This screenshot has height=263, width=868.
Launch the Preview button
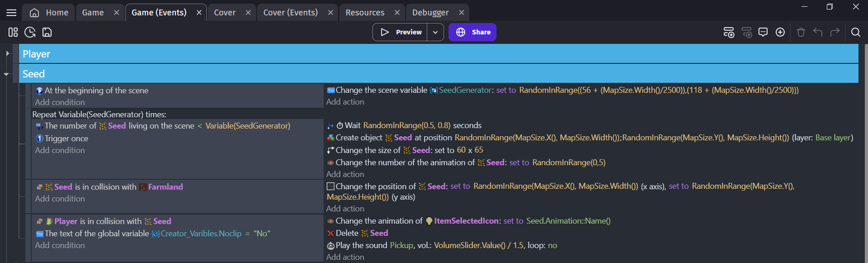pos(400,32)
